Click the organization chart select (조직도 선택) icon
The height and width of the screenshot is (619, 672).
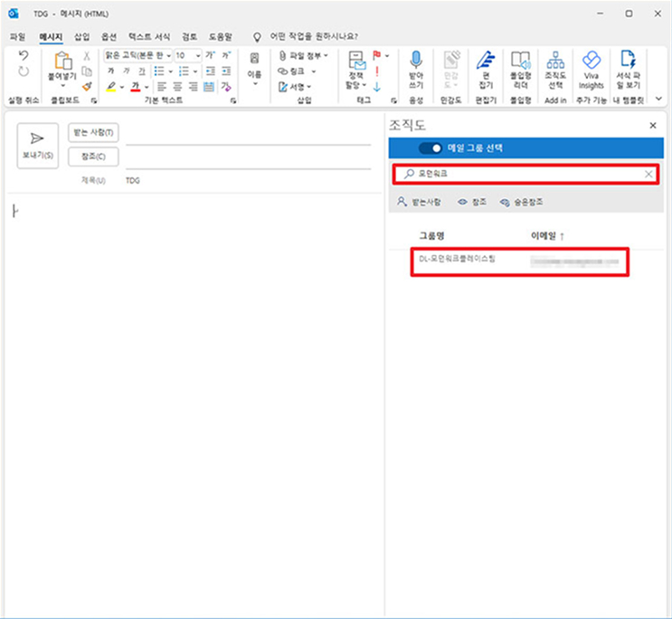click(x=555, y=60)
